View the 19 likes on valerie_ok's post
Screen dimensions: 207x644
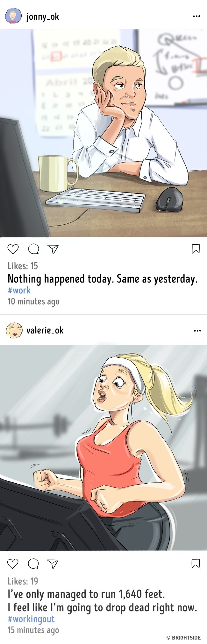23,581
